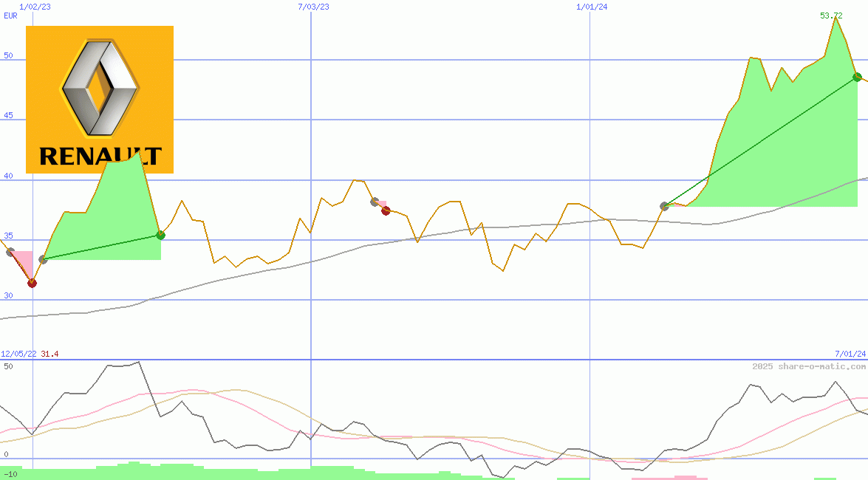Click the gray marker starting the first green area

pos(43,259)
